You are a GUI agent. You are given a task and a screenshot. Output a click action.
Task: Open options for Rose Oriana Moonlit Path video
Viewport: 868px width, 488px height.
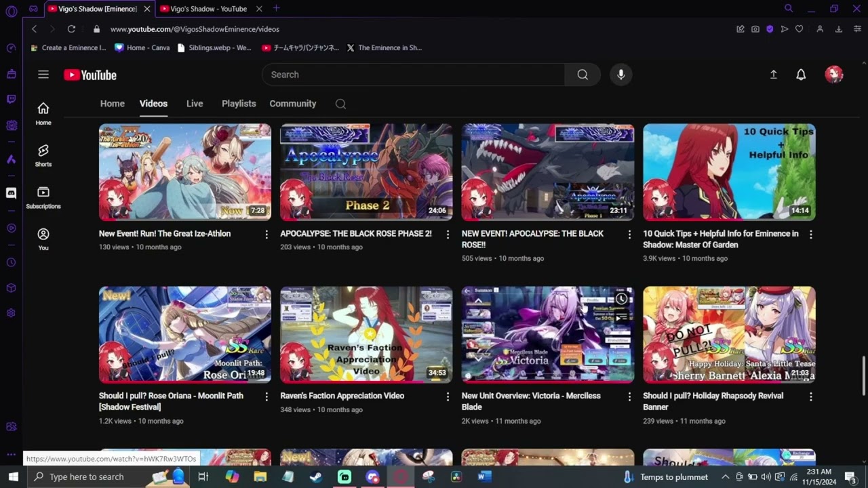click(x=266, y=396)
